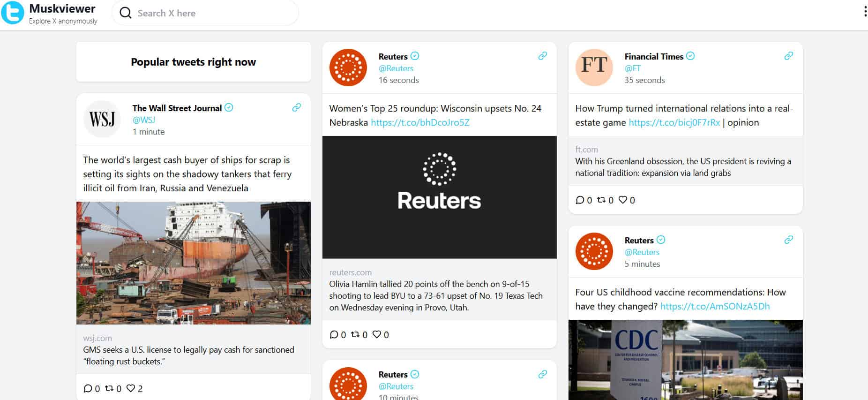Click like heart on Financial Times tweet

(x=623, y=200)
